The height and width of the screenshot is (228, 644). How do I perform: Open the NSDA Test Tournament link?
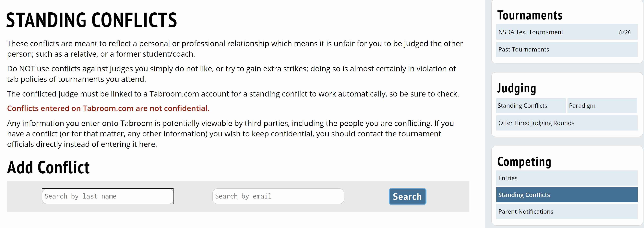[531, 32]
